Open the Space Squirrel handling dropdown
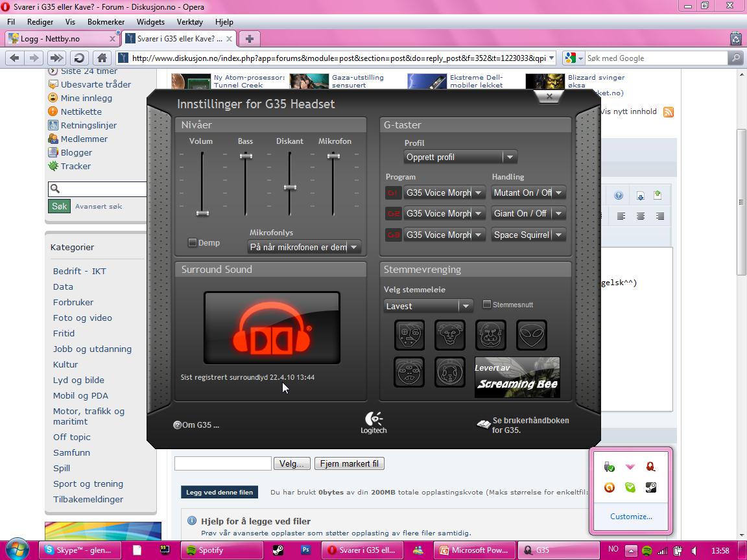 coord(528,235)
